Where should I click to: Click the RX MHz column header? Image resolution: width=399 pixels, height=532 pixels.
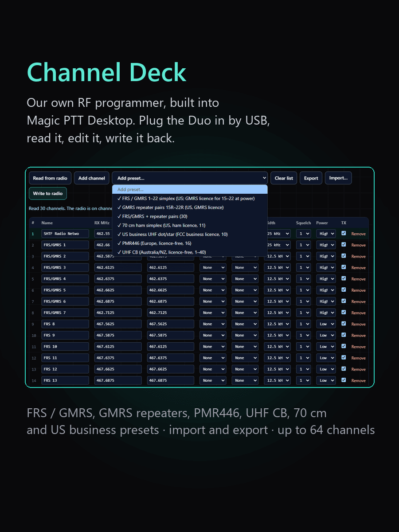click(102, 223)
